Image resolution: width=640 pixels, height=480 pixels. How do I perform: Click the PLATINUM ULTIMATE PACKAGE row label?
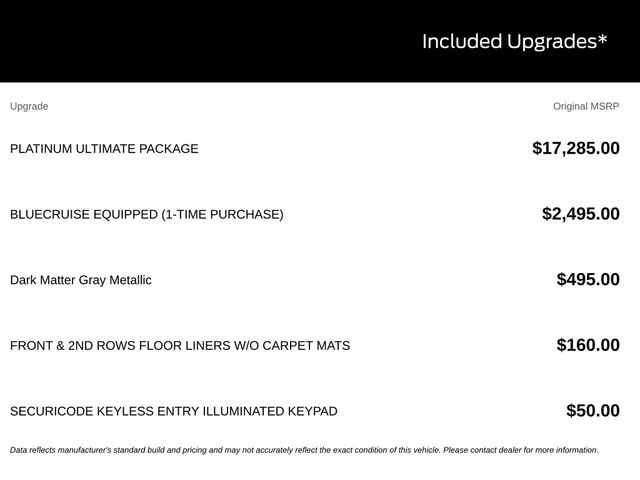tap(104, 149)
